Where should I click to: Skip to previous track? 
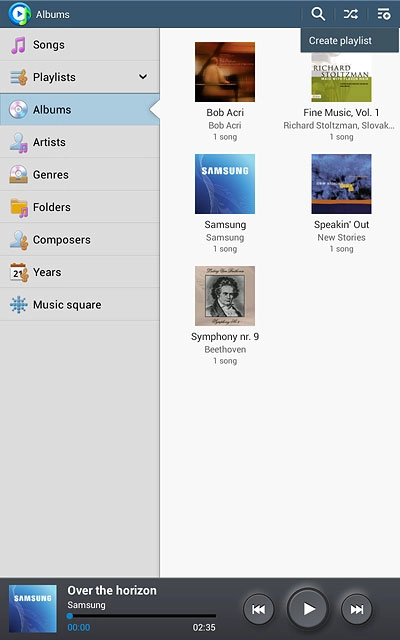tap(258, 609)
